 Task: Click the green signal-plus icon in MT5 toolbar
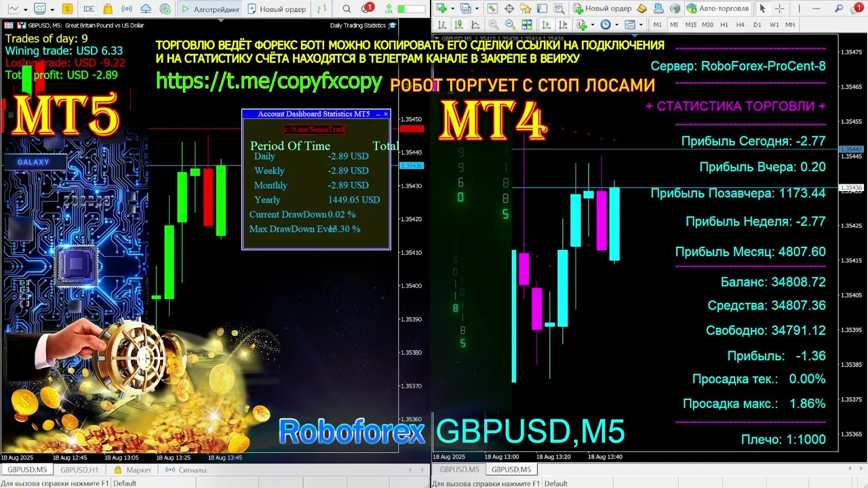[165, 9]
